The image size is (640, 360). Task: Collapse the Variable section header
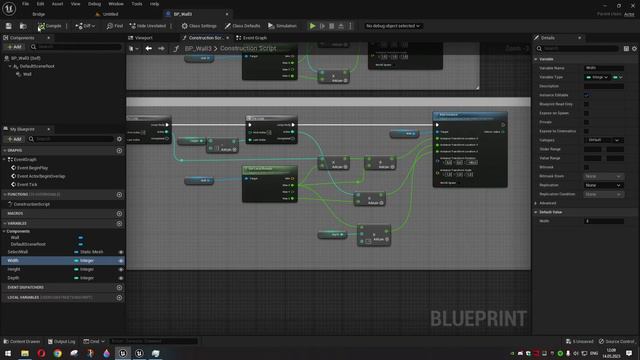point(536,59)
